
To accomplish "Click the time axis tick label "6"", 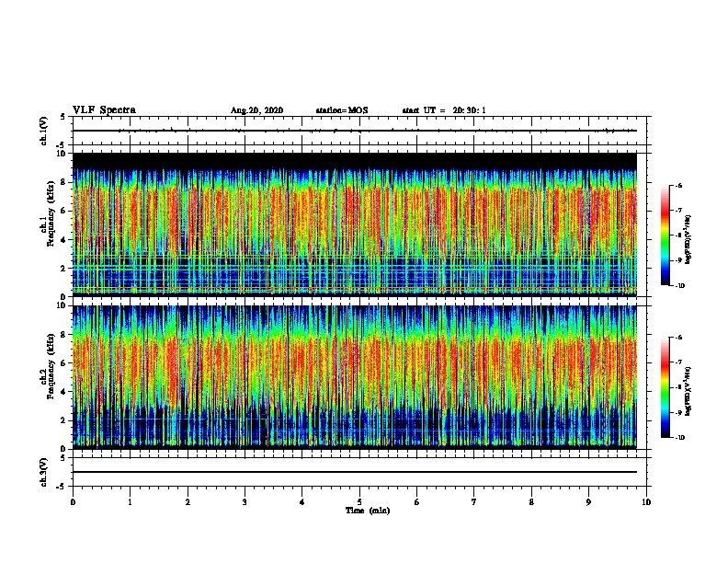I will click(417, 502).
